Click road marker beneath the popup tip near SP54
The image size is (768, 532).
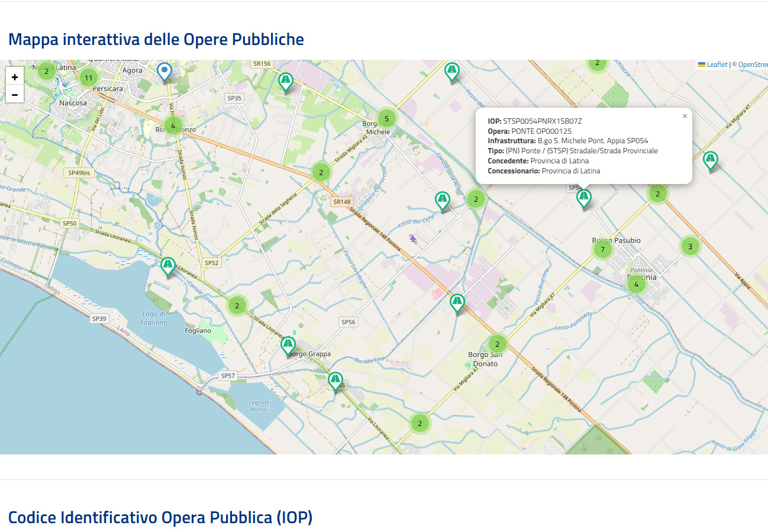point(584,199)
